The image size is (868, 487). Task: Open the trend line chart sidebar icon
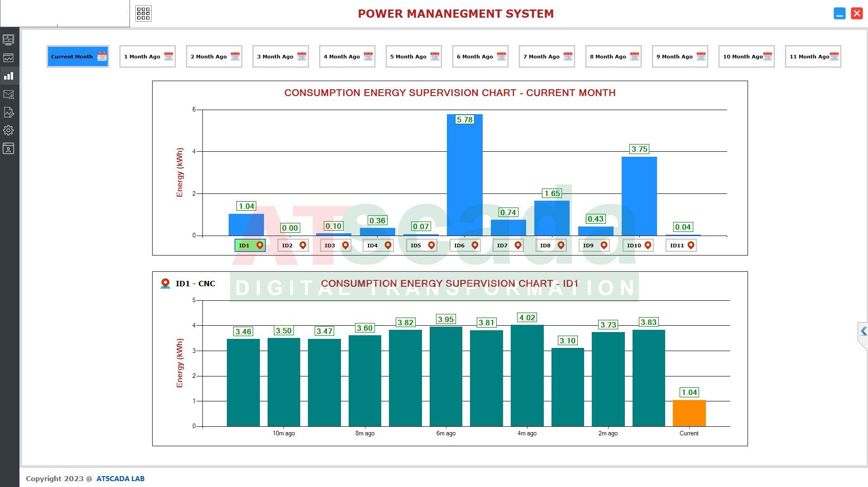(9, 58)
